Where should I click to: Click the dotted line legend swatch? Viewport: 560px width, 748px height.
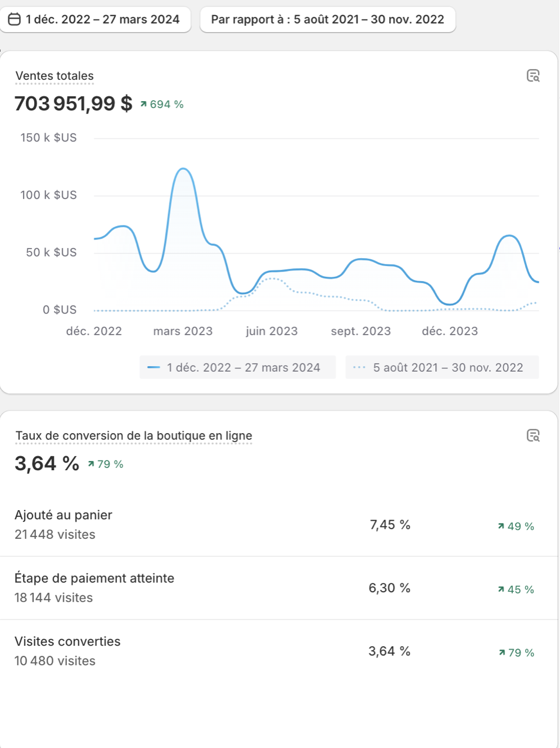coord(359,368)
